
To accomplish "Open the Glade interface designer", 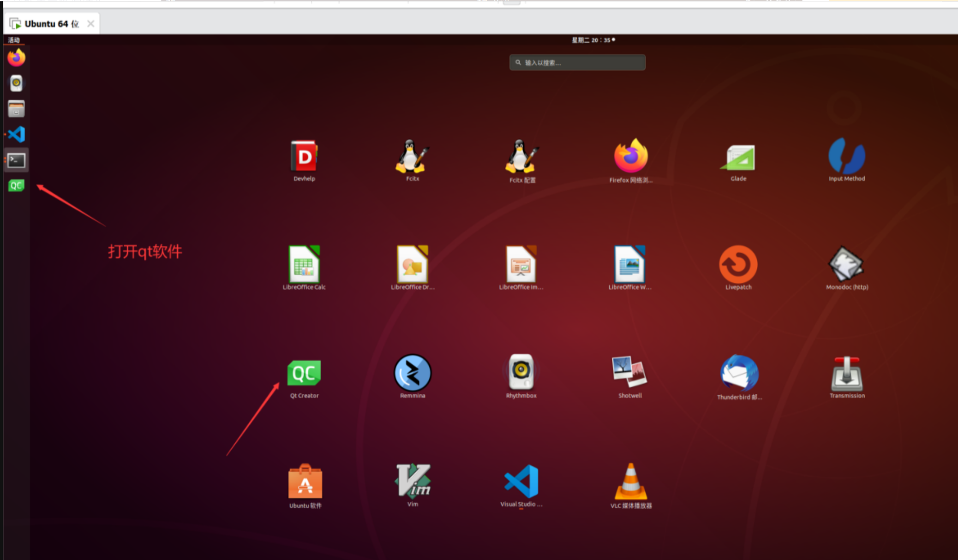I will 738,157.
